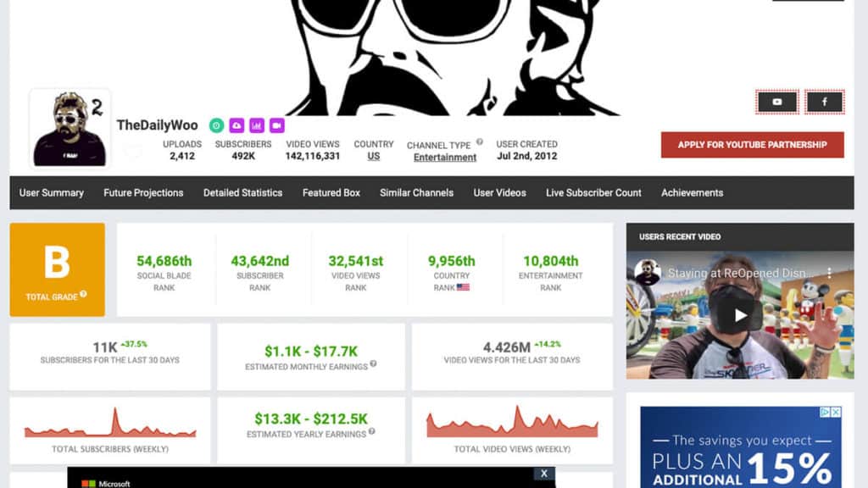The width and height of the screenshot is (868, 488).
Task: Open the Detailed Statistics tab
Action: point(242,192)
